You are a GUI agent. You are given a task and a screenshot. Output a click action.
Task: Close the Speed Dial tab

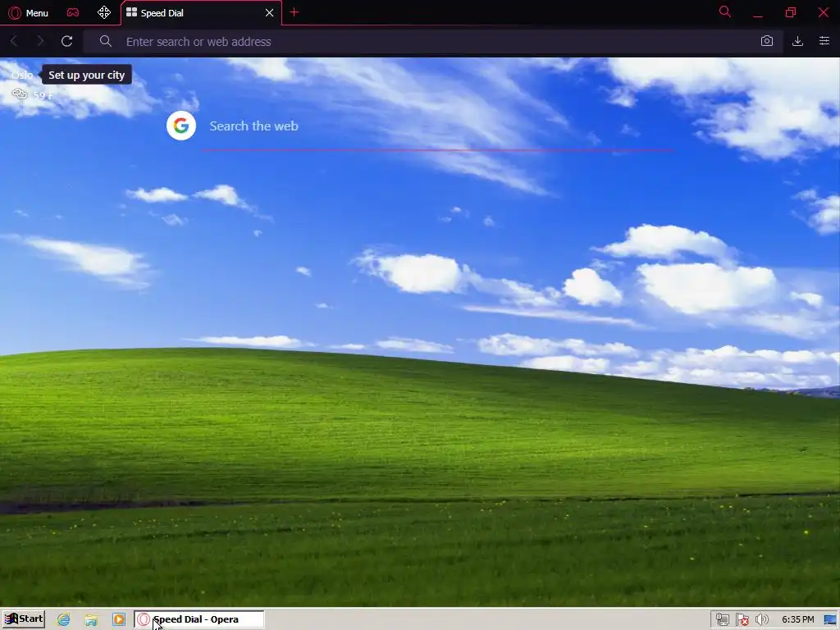[269, 13]
